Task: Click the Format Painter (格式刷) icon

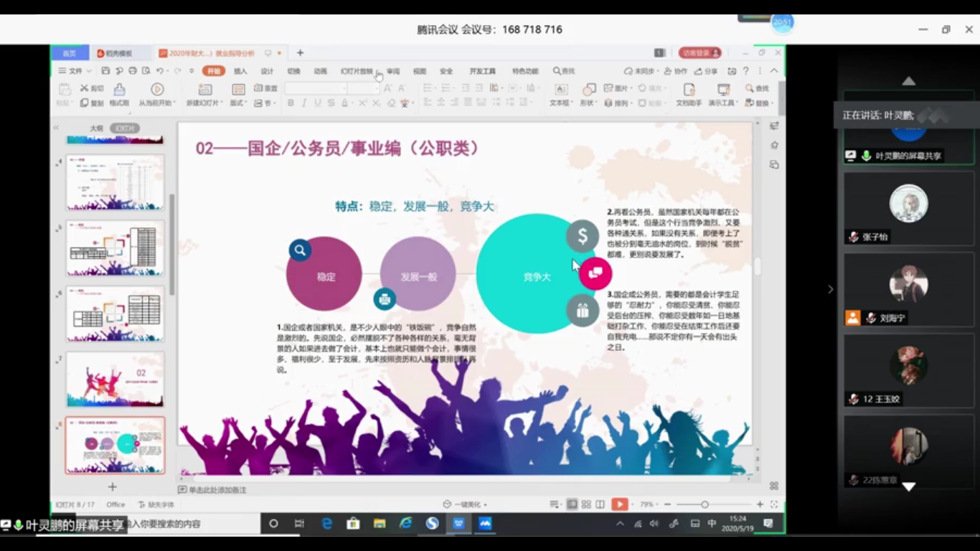Action: point(119,90)
